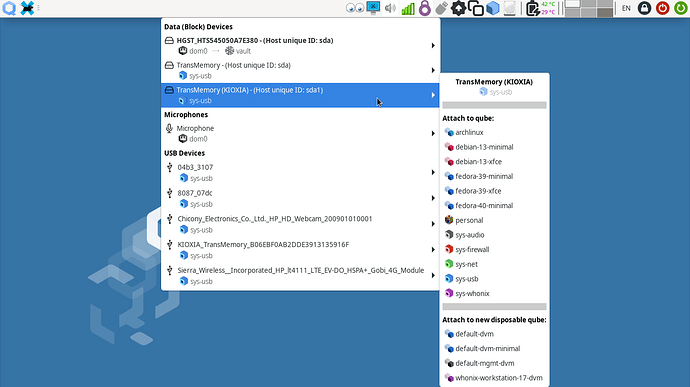The width and height of the screenshot is (690, 387).
Task: Select HGST_HTS545050A7E380 block device entry
Action: [300, 46]
